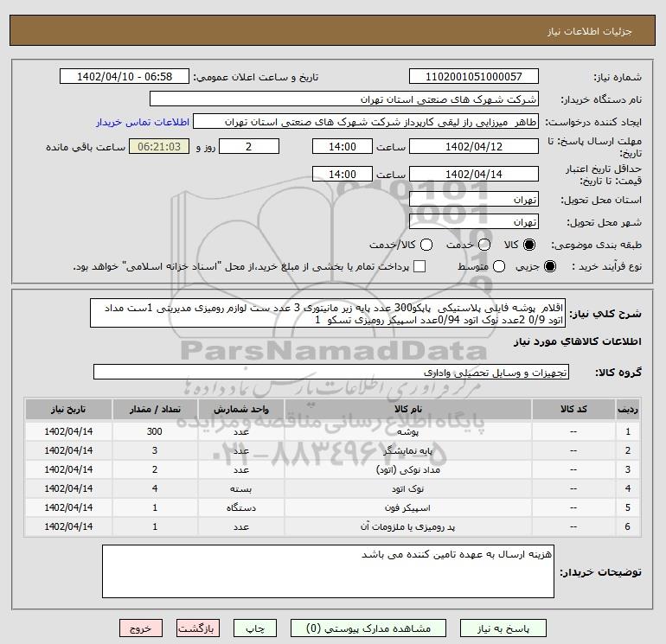Click the پاسخ به نیاز button

(x=503, y=628)
